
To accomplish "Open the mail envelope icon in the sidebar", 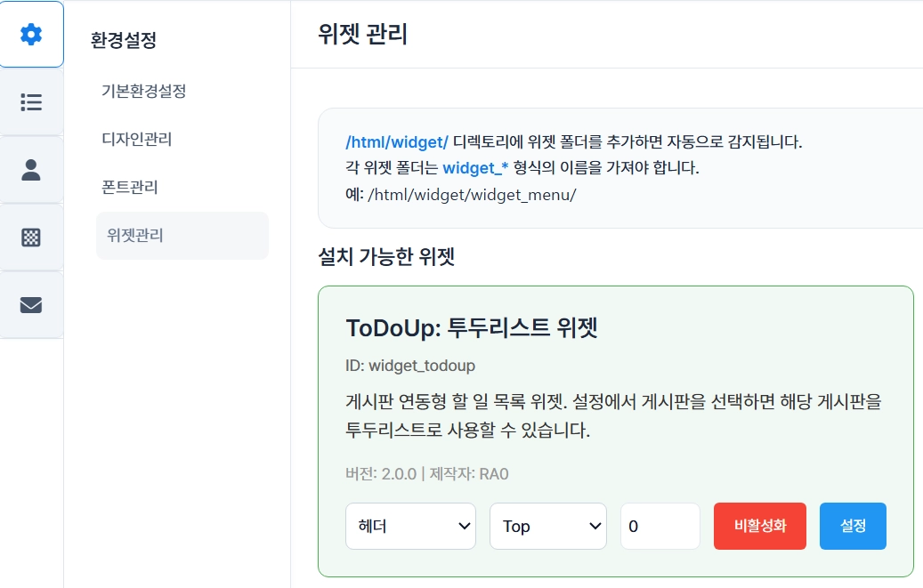I will pyautogui.click(x=31, y=305).
